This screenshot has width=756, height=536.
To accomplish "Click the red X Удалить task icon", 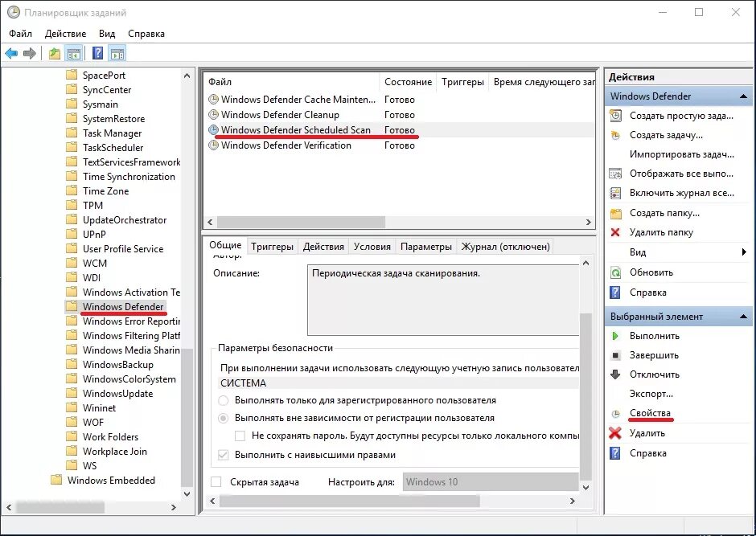I will coord(615,433).
